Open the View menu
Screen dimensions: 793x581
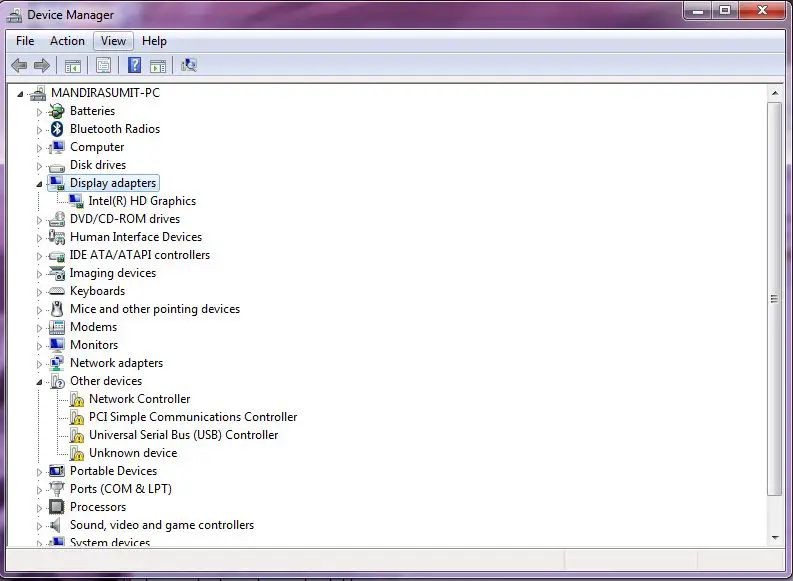[x=113, y=41]
